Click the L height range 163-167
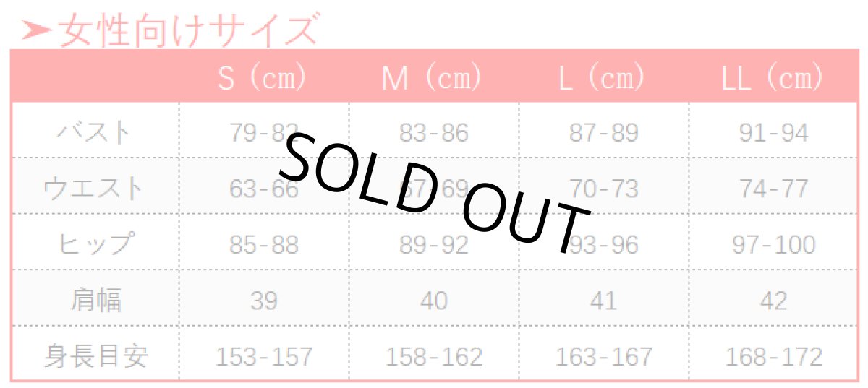This screenshot has height=388, width=868. 603,356
